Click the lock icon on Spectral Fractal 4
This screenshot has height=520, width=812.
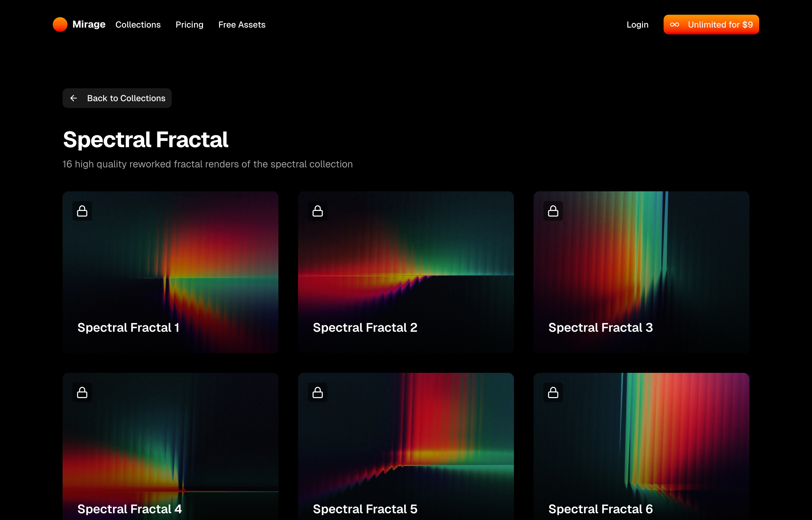click(82, 392)
